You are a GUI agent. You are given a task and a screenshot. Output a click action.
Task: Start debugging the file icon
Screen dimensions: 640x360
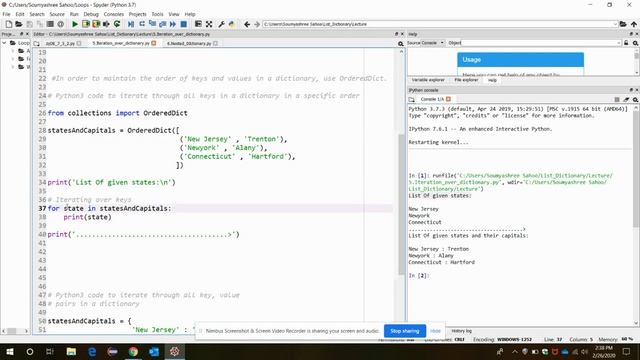(x=131, y=24)
